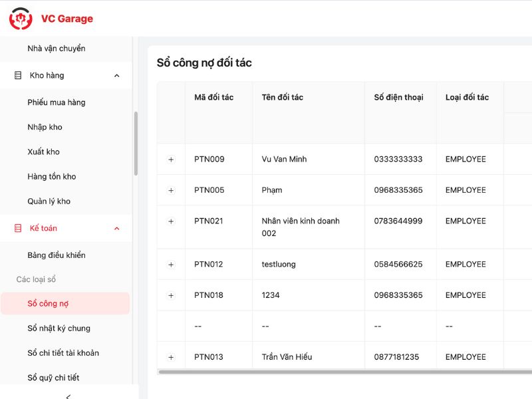Click the table horizontal scrollbar
This screenshot has height=399, width=532.
tap(332, 372)
